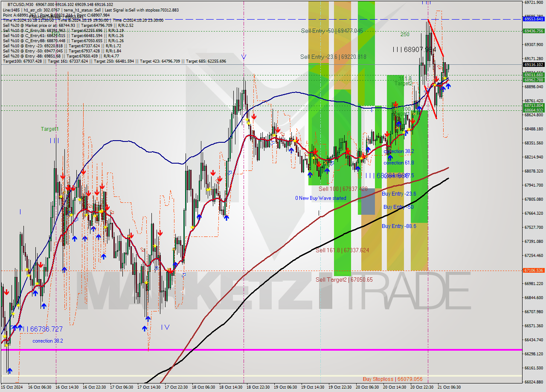Click the 'Sell %10 @ C_Entry61' info line
546x392 pixels.
point(64,35)
